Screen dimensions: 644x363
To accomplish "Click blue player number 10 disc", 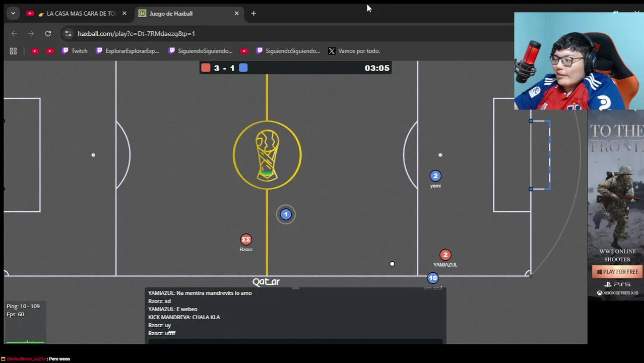I will point(433,278).
